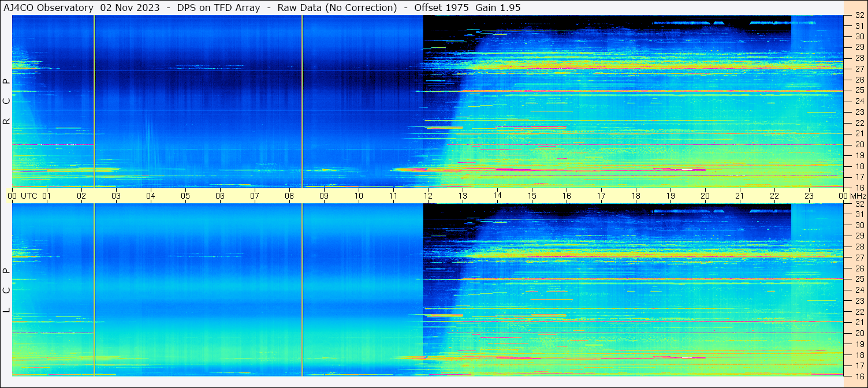Click the "30" MHz tick of RCP panel

(x=859, y=36)
